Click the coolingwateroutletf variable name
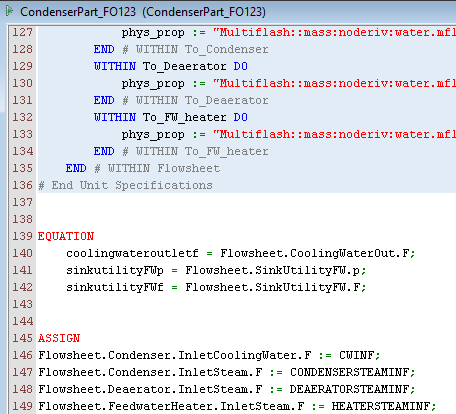This screenshot has width=456, height=414. [x=132, y=254]
